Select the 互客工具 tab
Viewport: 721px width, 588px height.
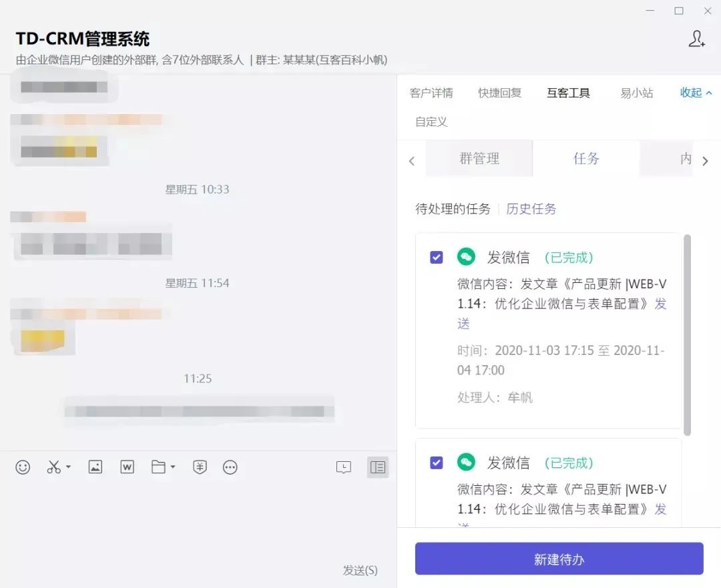point(568,93)
